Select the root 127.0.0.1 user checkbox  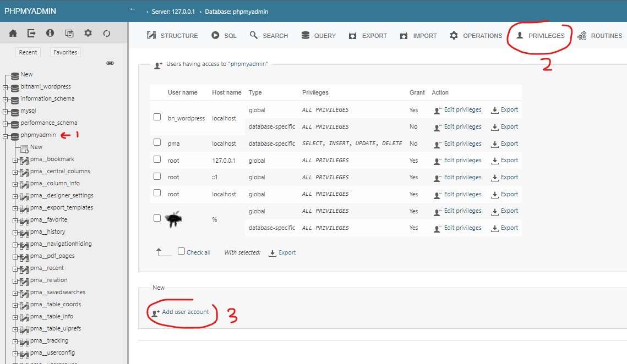[x=157, y=159]
